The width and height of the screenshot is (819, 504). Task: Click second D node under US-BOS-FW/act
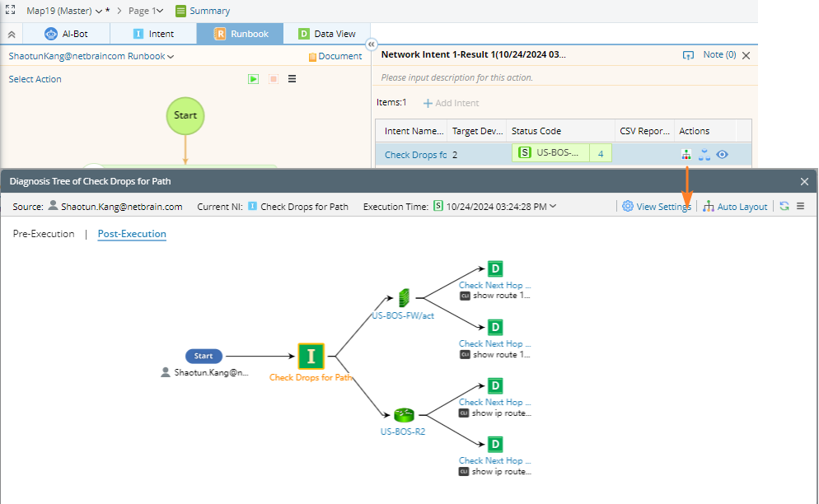click(494, 328)
